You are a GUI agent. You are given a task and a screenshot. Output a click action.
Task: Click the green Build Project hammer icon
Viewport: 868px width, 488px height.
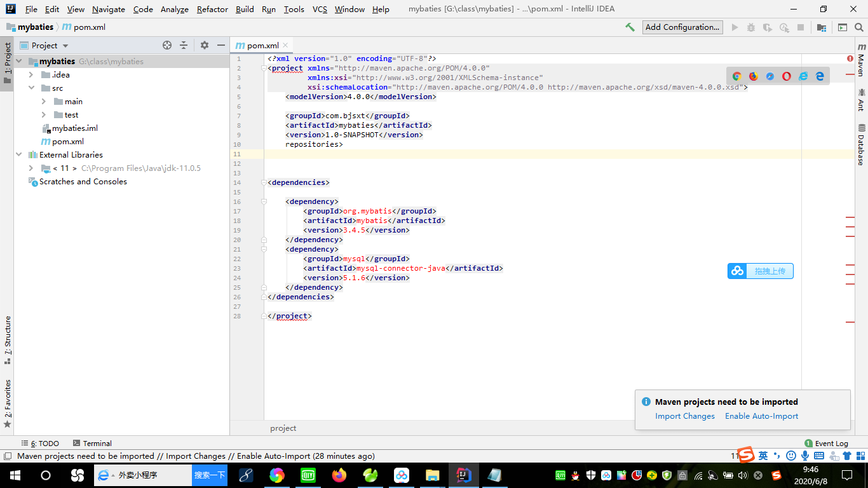630,27
